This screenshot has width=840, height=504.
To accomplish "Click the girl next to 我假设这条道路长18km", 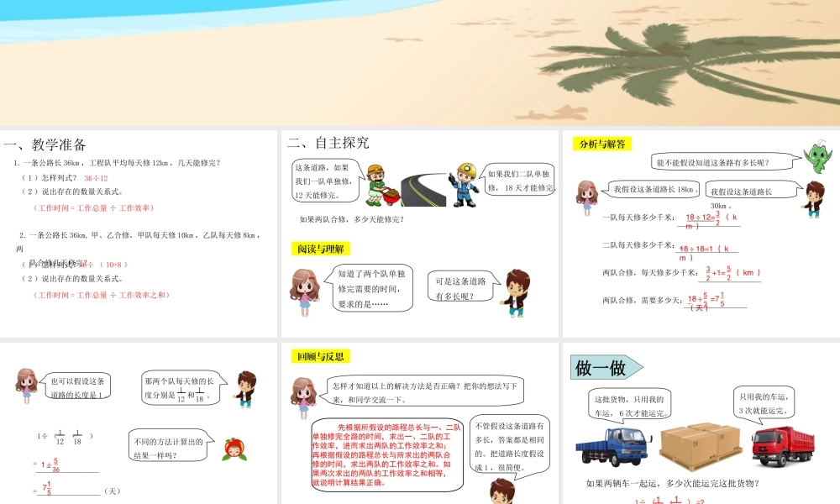I will [x=586, y=198].
